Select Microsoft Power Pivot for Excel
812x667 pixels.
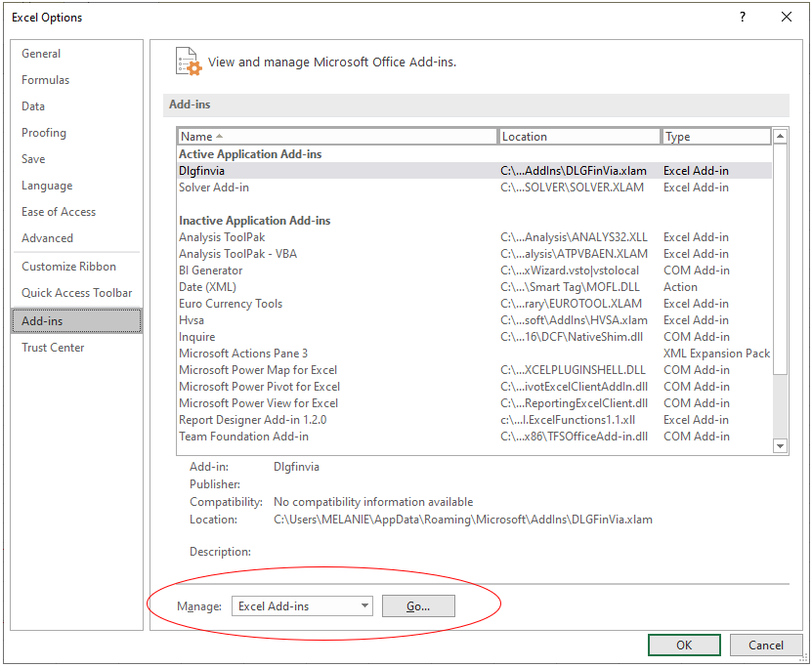pyautogui.click(x=293, y=386)
